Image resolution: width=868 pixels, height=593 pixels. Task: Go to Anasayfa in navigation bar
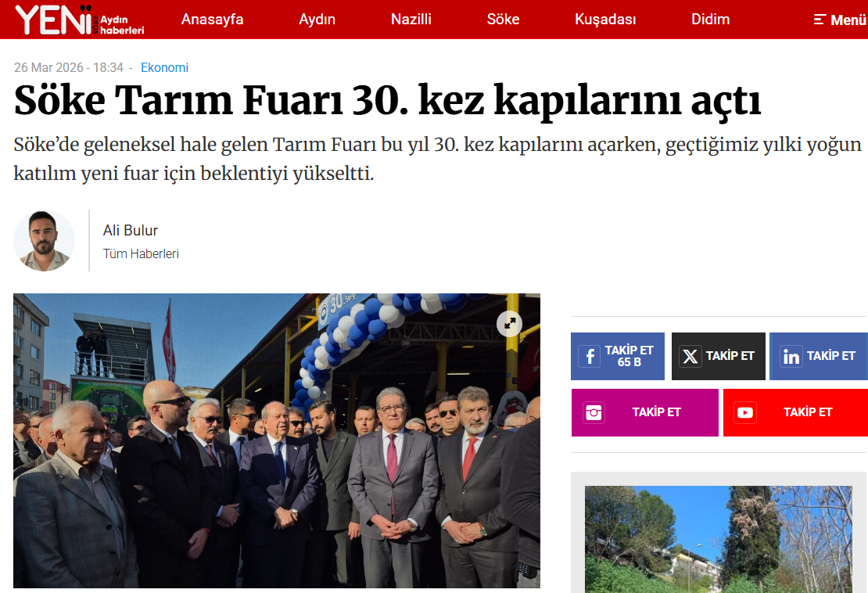(212, 20)
